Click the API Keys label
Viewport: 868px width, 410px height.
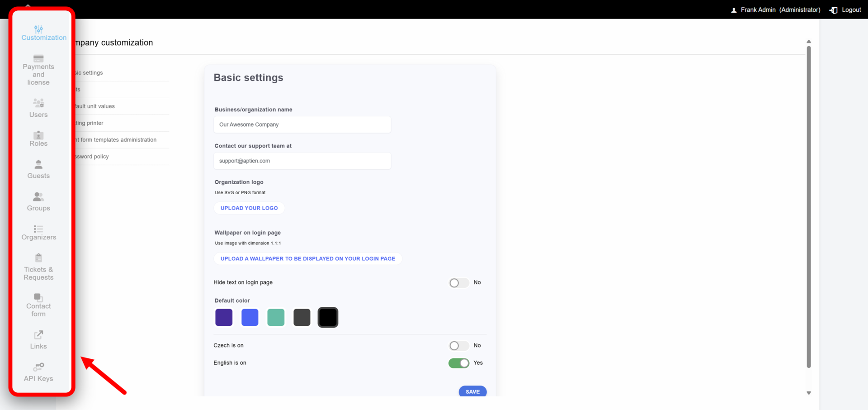click(x=38, y=379)
